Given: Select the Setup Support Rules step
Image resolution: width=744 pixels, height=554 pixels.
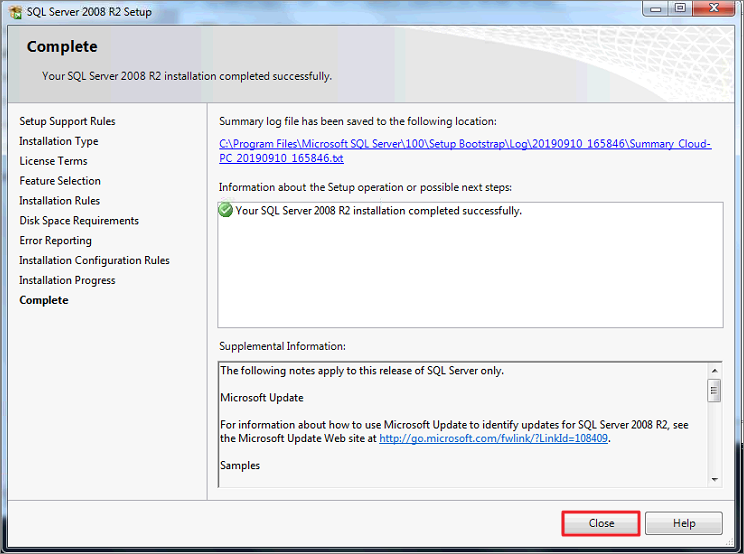Looking at the screenshot, I should 67,121.
